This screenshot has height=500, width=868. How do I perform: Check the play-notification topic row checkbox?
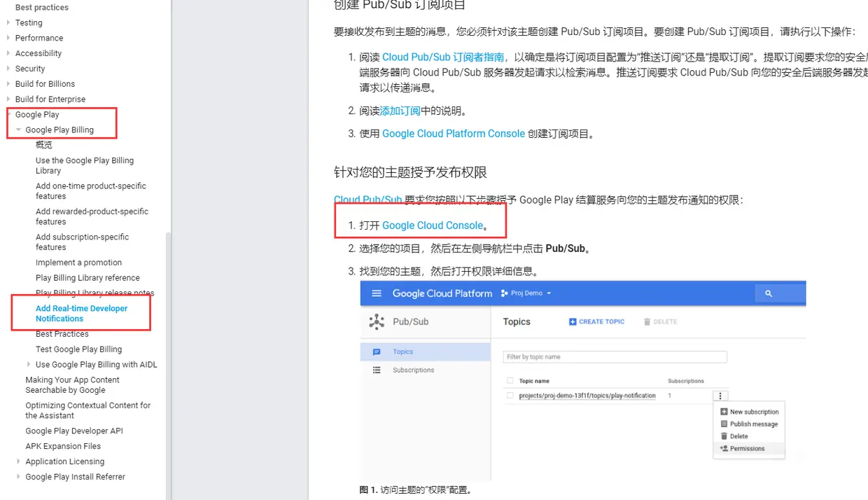point(510,395)
